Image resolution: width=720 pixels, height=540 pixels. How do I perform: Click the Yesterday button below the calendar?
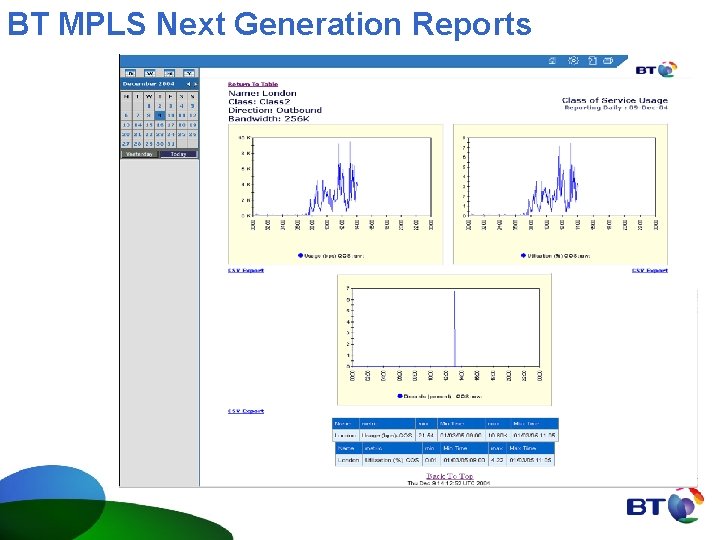pos(139,154)
